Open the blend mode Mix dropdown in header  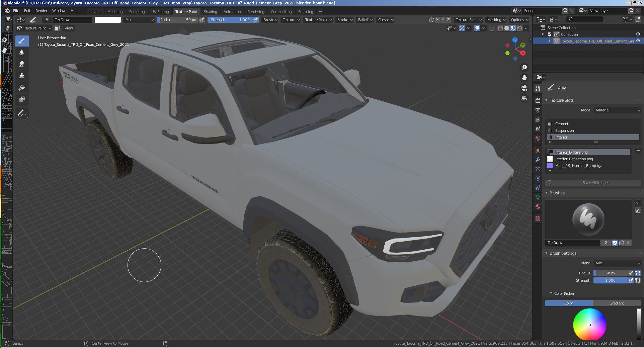(139, 20)
